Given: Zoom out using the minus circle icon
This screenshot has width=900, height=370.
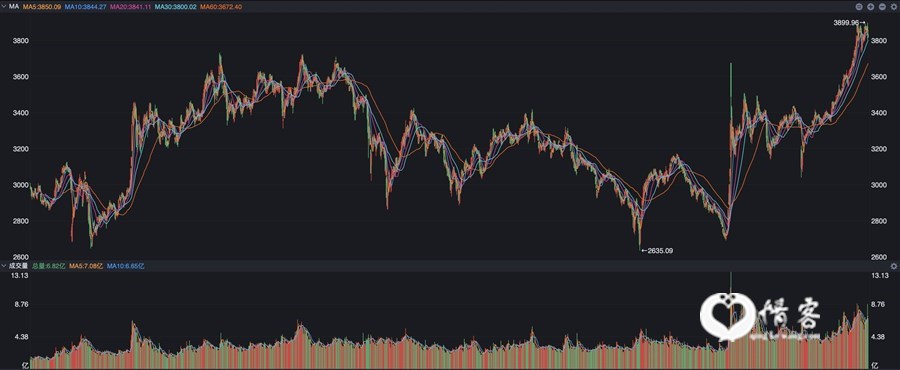Looking at the screenshot, I should (x=882, y=7).
